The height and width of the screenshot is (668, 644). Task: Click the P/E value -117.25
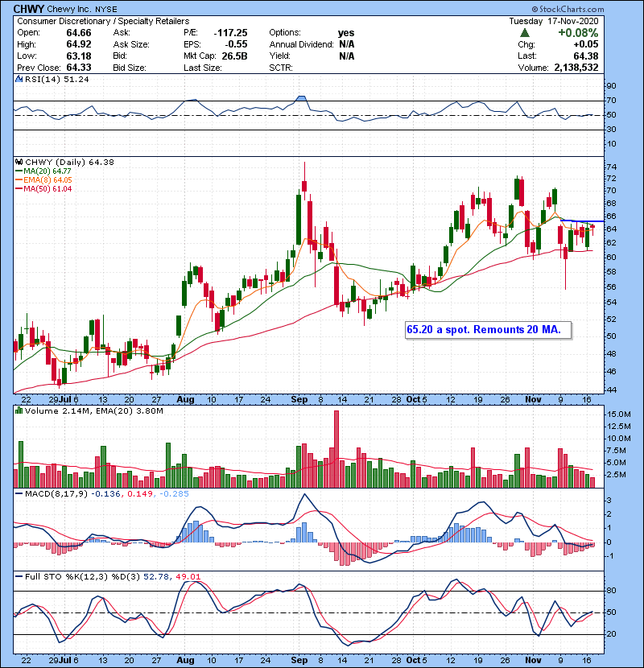click(x=230, y=33)
